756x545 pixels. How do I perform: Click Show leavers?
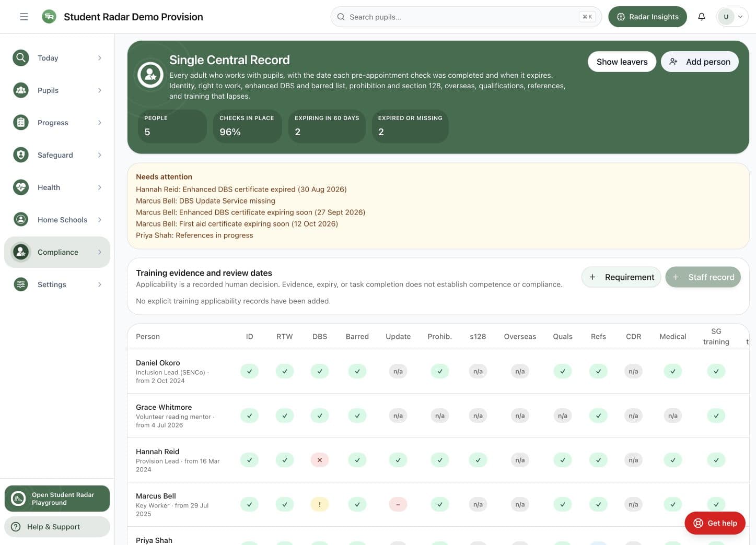coord(622,62)
